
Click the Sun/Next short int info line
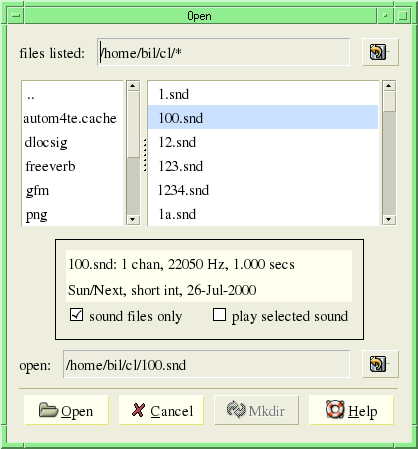tap(162, 290)
